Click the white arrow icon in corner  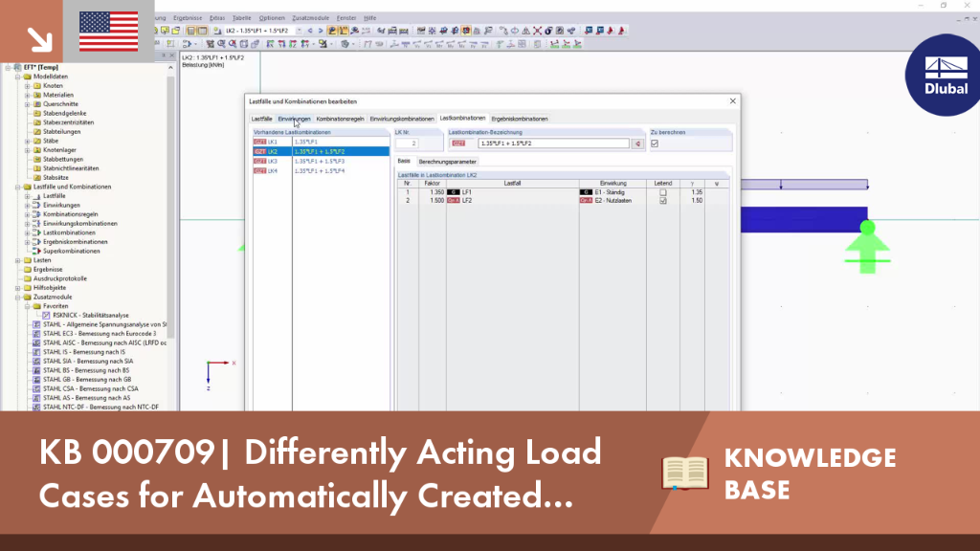point(39,40)
